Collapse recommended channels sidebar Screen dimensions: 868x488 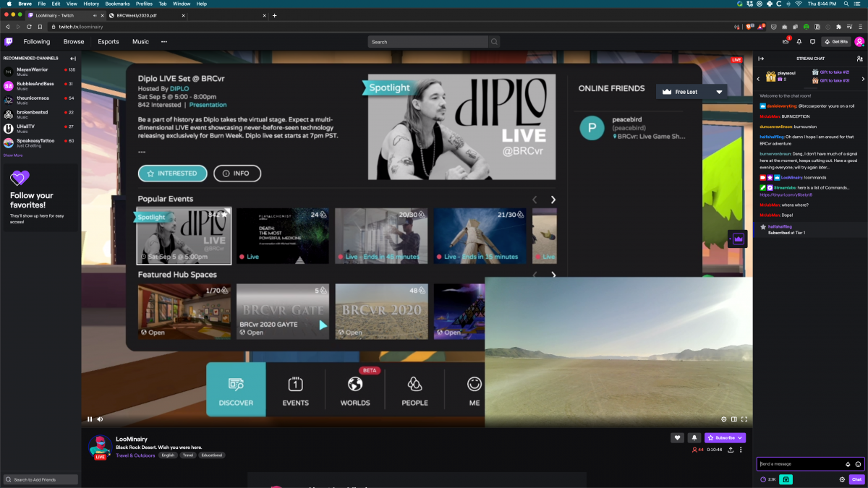coord(73,59)
